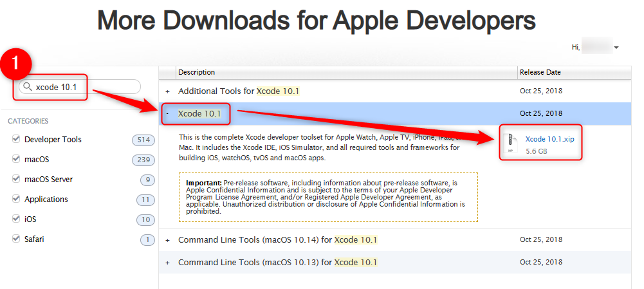Uncheck the iOS category checkbox
Image resolution: width=644 pixels, height=289 pixels.
point(16,219)
